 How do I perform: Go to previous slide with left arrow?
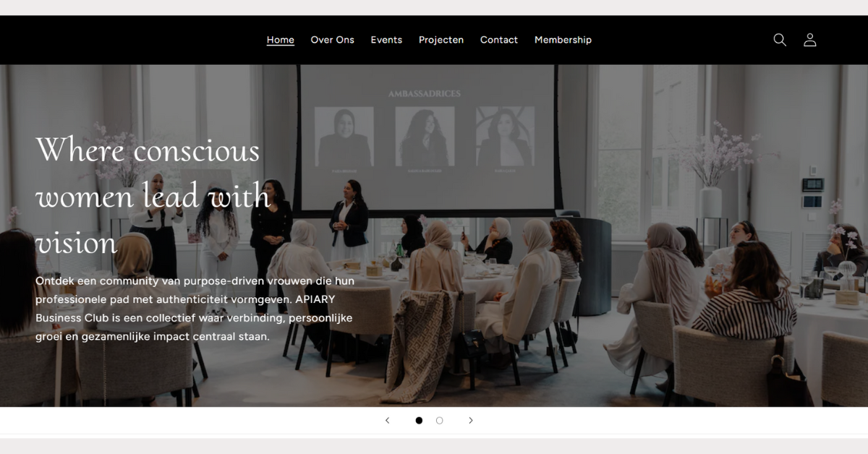(x=387, y=420)
